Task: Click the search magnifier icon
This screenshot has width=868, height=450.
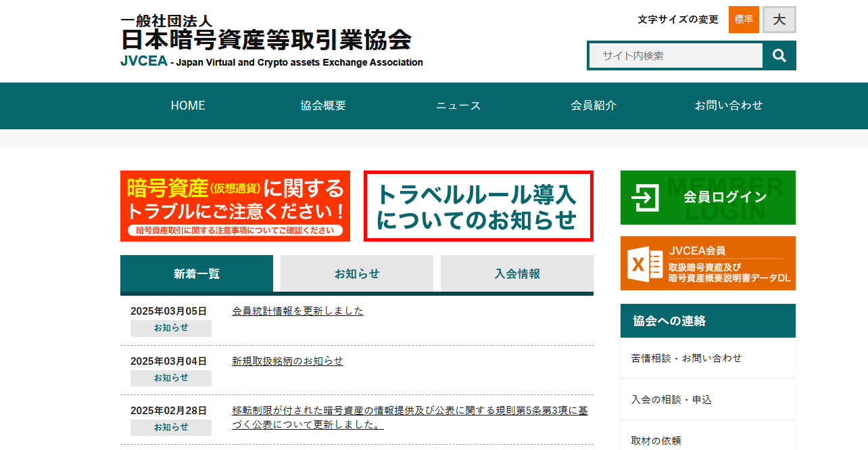Action: [x=780, y=55]
